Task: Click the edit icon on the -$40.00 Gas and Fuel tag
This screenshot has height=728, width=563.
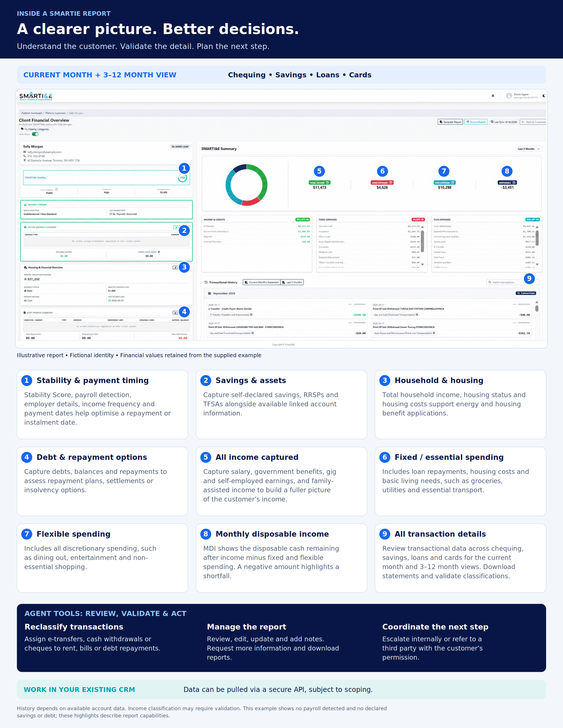Action: pyautogui.click(x=417, y=315)
